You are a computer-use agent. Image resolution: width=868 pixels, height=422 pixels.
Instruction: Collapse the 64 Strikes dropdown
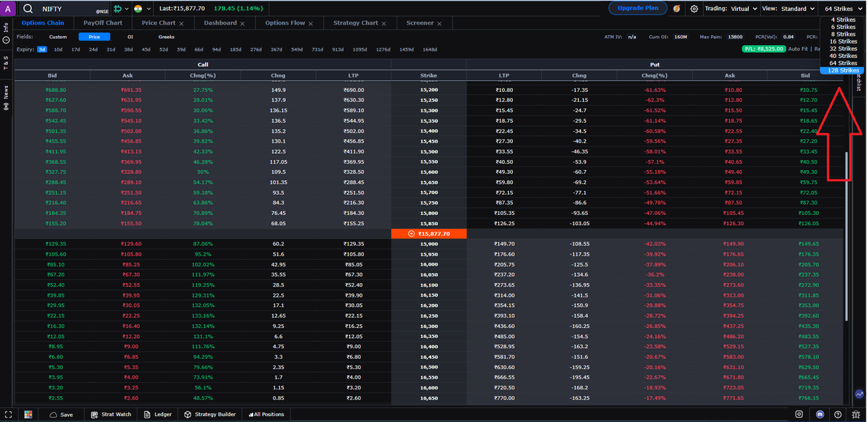[x=843, y=9]
